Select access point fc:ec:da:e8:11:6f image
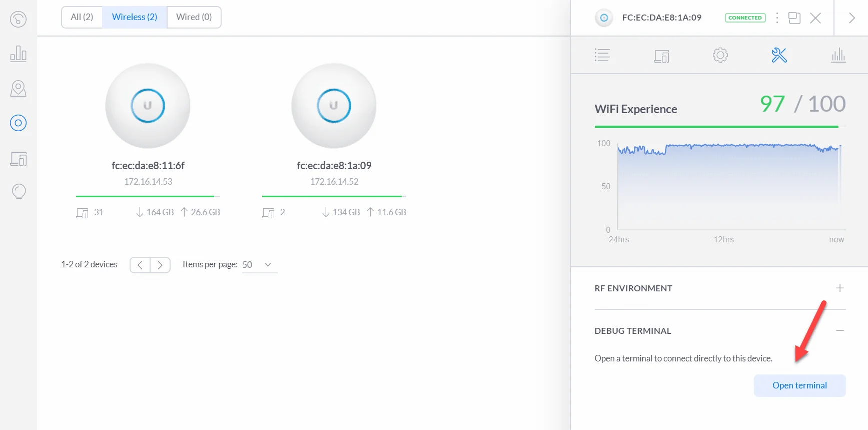This screenshot has width=868, height=430. coord(148,106)
